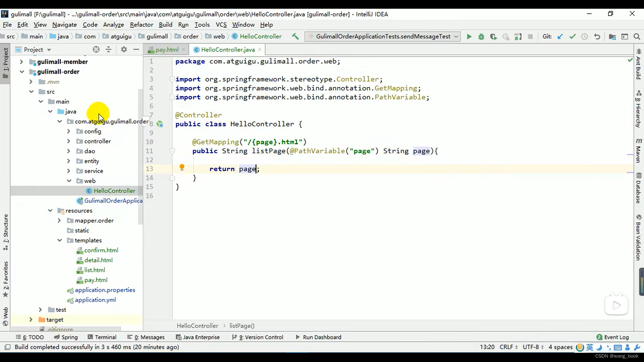The width and height of the screenshot is (644, 362).
Task: Click the Git commit checkmark icon
Action: (x=572, y=36)
